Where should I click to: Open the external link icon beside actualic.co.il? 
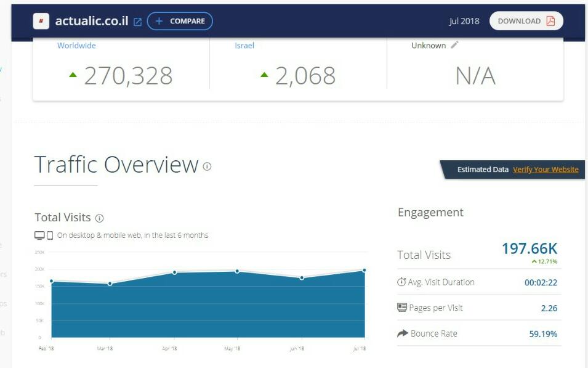(137, 22)
